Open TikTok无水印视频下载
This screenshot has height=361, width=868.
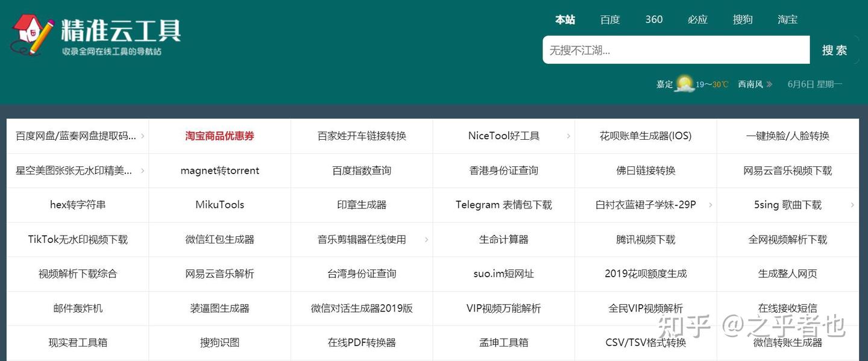77,239
